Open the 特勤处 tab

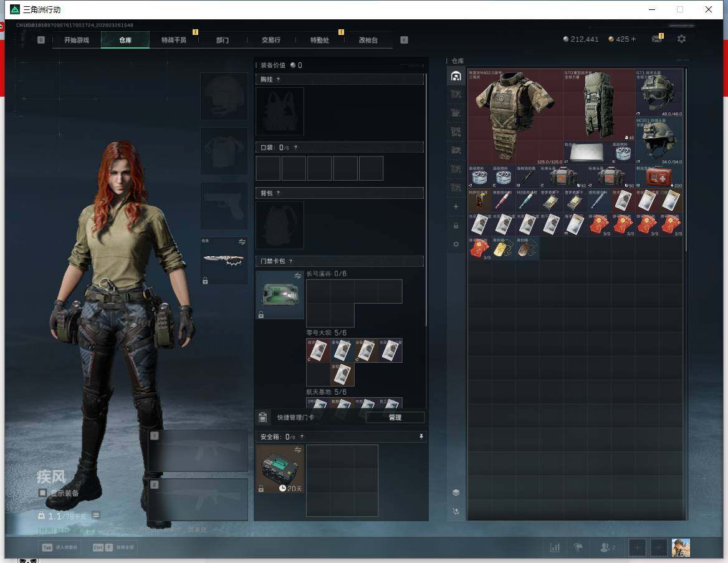click(320, 40)
